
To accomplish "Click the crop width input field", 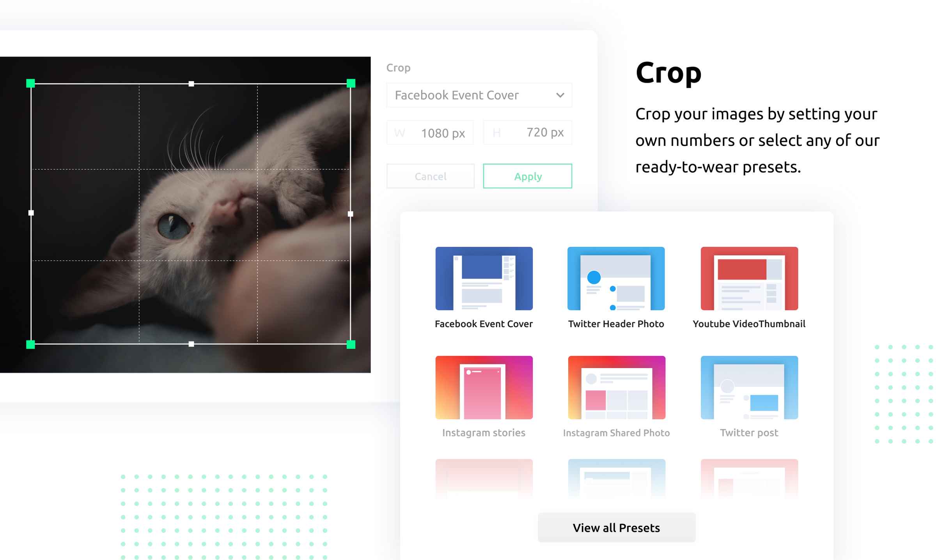I will coord(432,133).
